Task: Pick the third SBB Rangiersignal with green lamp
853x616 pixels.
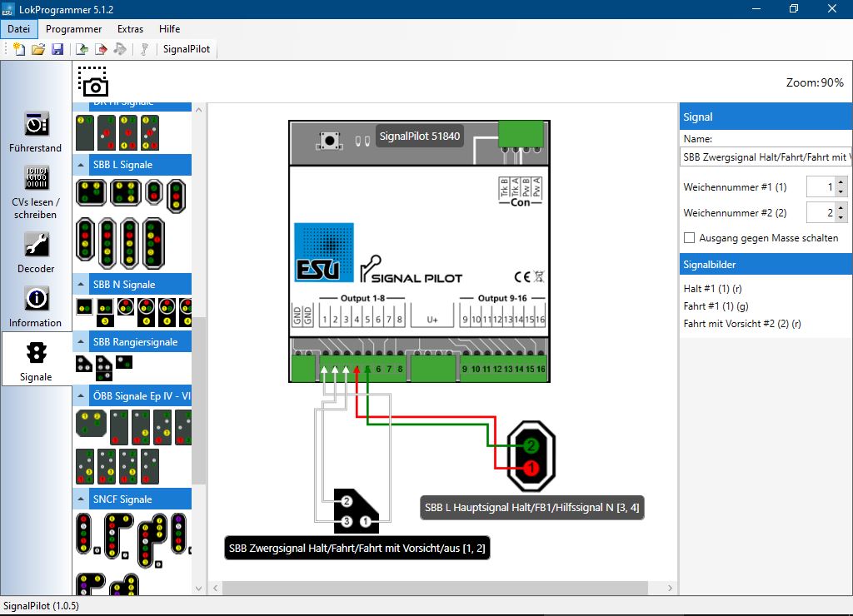Action: pyautogui.click(x=124, y=361)
